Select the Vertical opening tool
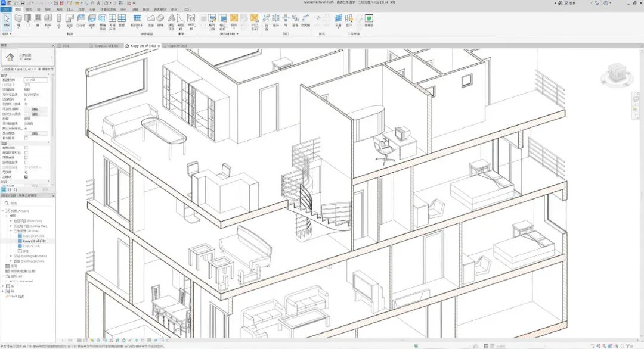Image resolution: width=644 pixels, height=349 pixels. click(x=295, y=20)
